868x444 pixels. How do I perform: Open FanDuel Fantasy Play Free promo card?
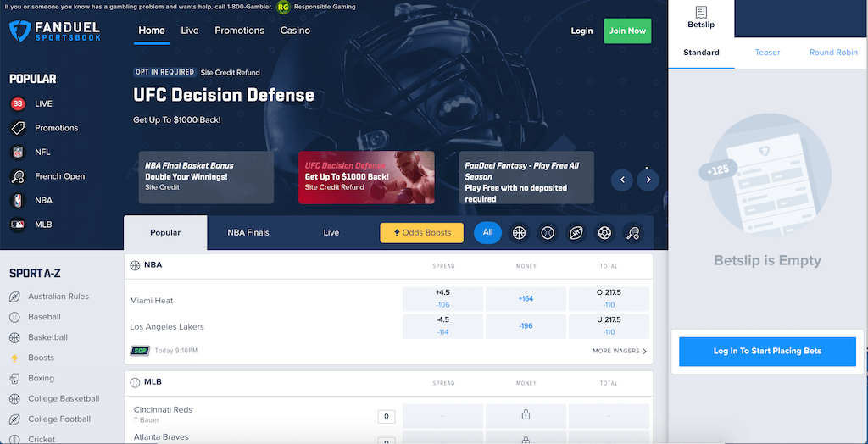pos(526,178)
